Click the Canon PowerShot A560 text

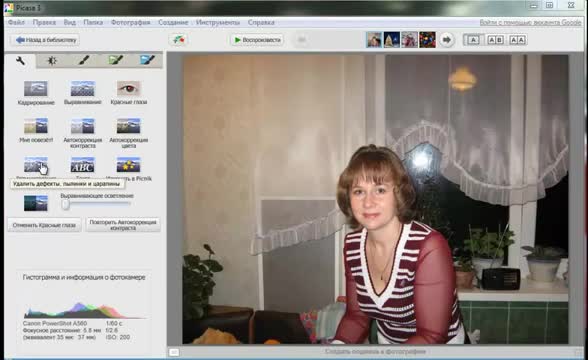click(55, 323)
